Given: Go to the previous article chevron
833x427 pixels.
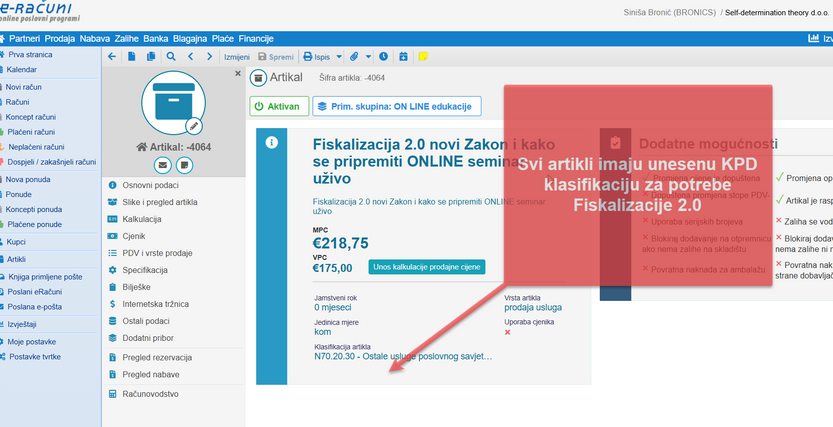Looking at the screenshot, I should click(x=190, y=56).
